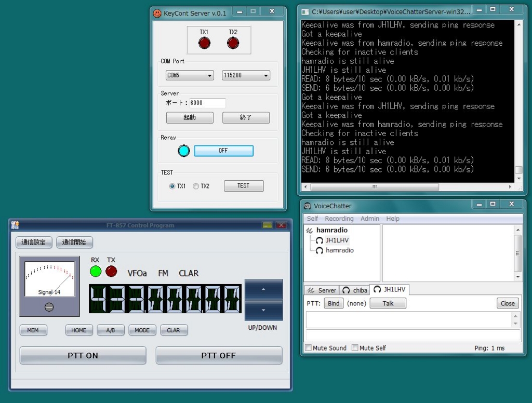Screen dimensions: 532x403
Task: Open the Admin menu
Action: [x=370, y=219]
